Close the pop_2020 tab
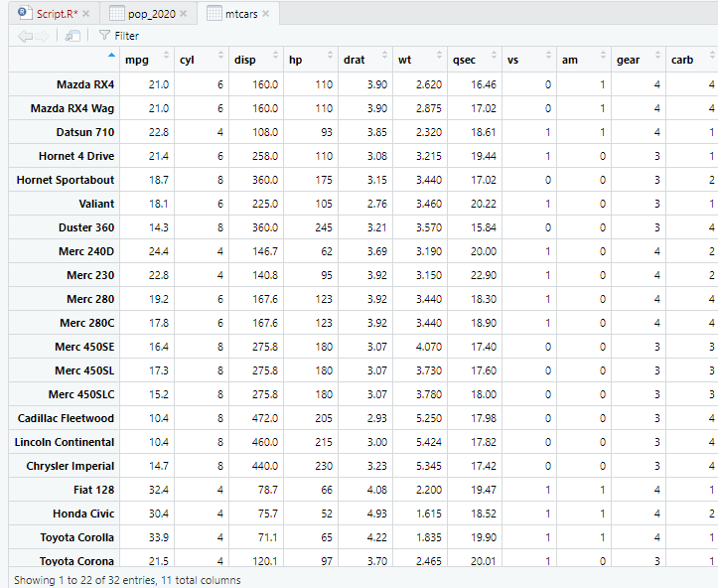The image size is (718, 588). click(x=183, y=14)
